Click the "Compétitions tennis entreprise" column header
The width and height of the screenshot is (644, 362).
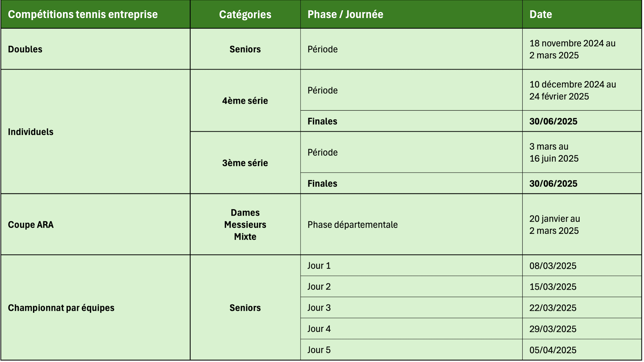tap(83, 14)
